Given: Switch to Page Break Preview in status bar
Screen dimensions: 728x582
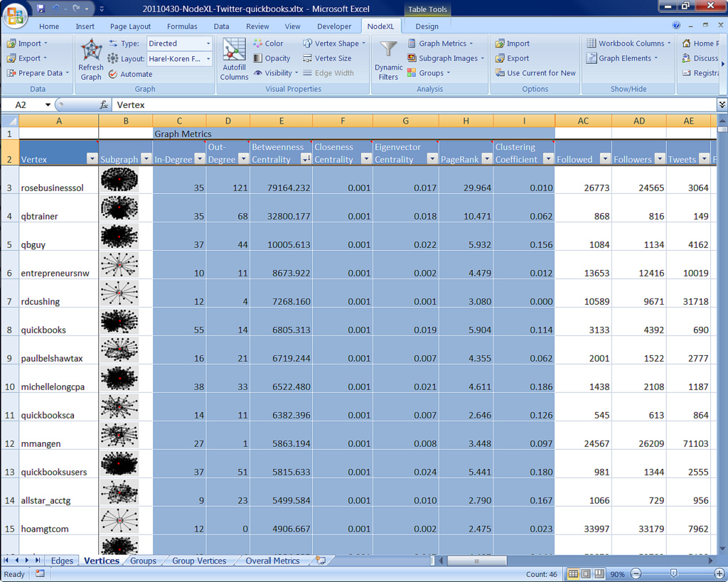Looking at the screenshot, I should click(x=599, y=574).
